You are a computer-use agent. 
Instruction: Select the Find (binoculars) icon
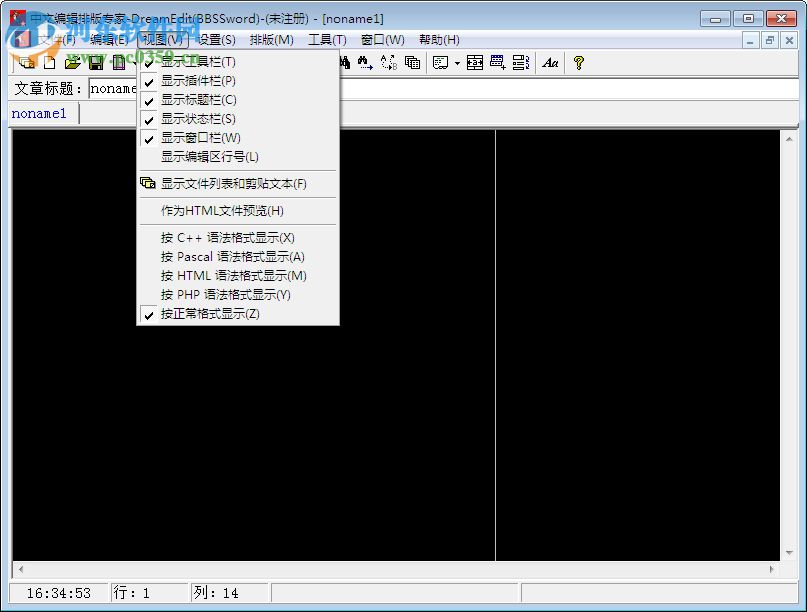[x=344, y=62]
